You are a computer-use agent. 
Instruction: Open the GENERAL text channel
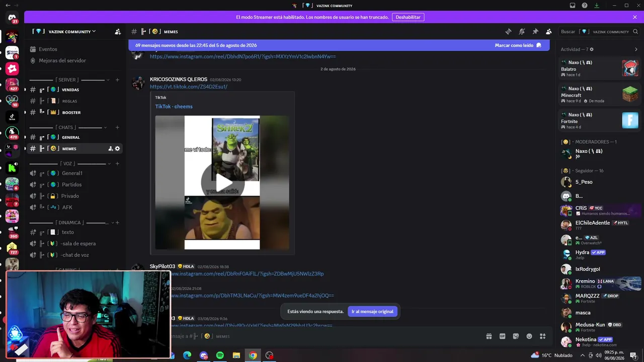[75, 137]
